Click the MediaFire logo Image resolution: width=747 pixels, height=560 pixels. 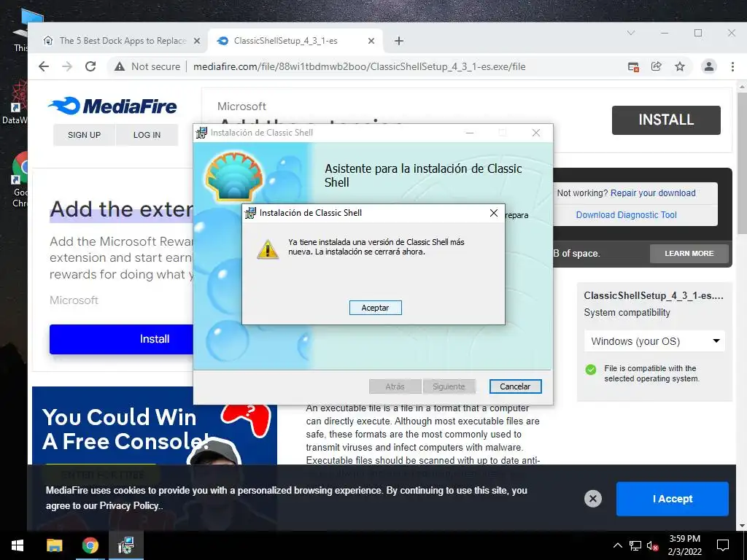click(x=113, y=106)
